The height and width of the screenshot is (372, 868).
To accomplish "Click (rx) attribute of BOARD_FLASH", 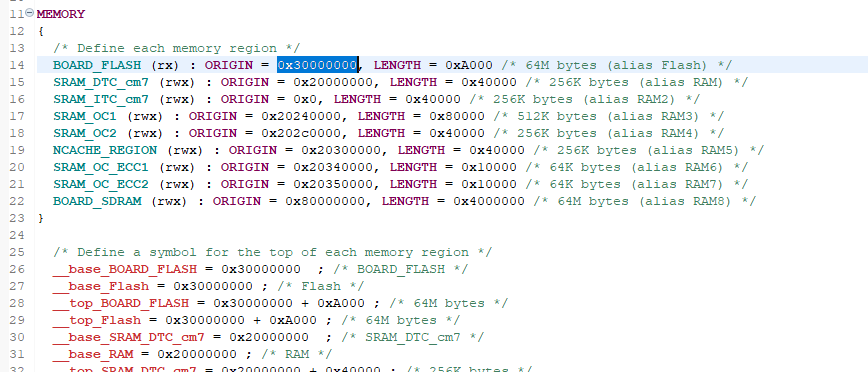I will tap(165, 65).
